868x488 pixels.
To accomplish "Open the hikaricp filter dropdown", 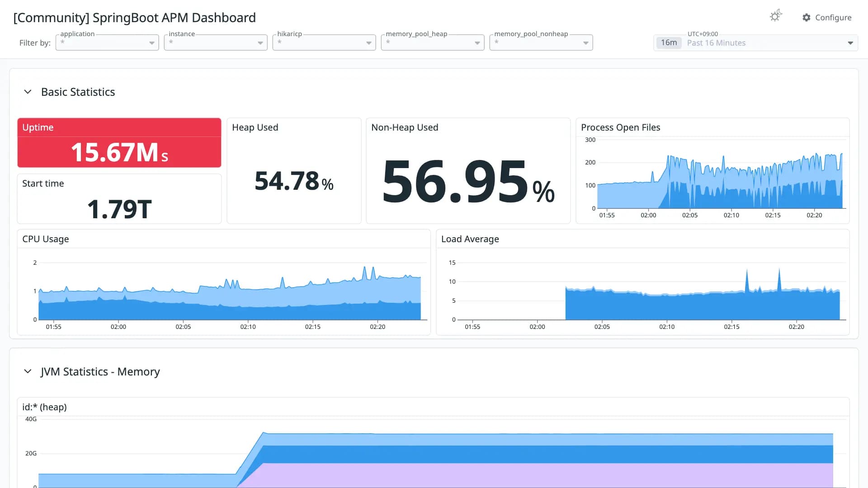I will (x=324, y=42).
